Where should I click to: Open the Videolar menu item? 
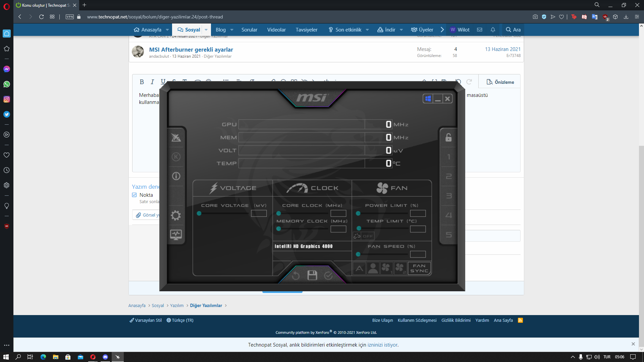click(x=276, y=30)
